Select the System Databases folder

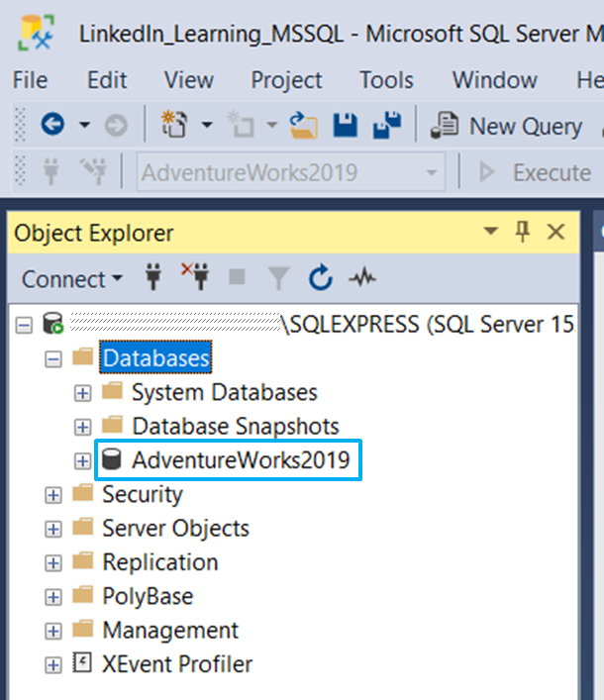224,392
